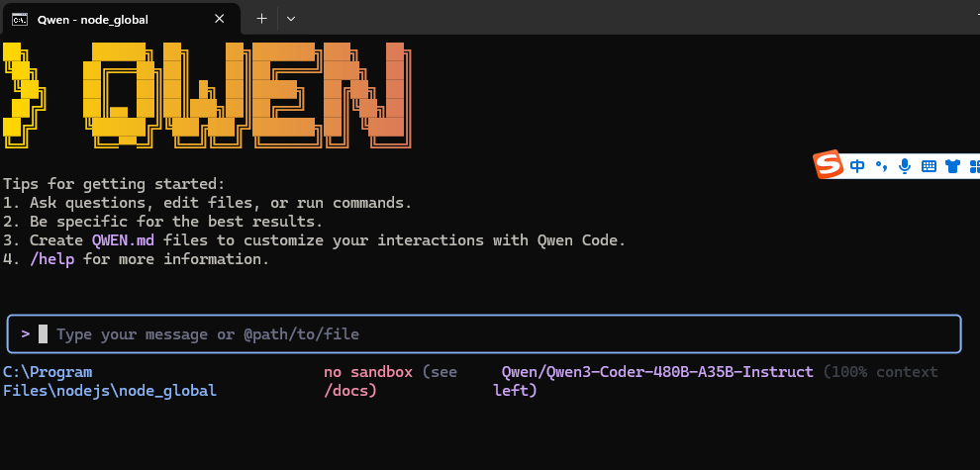Viewport: 980px width, 470px height.
Task: Click the Sogou input method S logo
Action: [x=829, y=165]
